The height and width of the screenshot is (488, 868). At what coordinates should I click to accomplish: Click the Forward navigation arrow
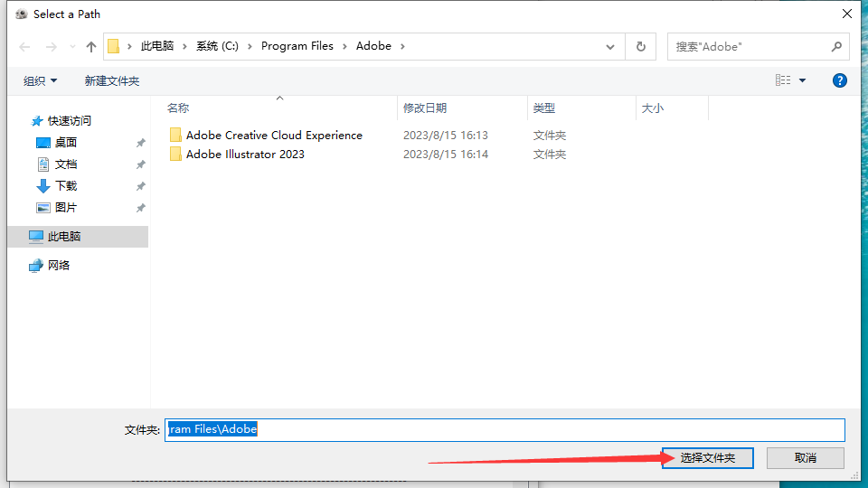[51, 47]
